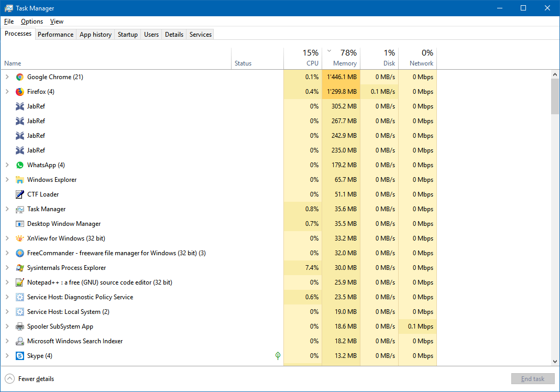Select the Processes tab
The width and height of the screenshot is (560, 392).
pos(18,34)
